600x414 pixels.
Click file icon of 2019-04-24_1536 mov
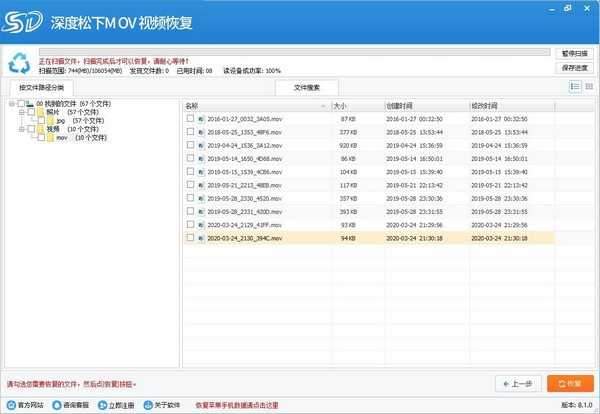(x=201, y=145)
